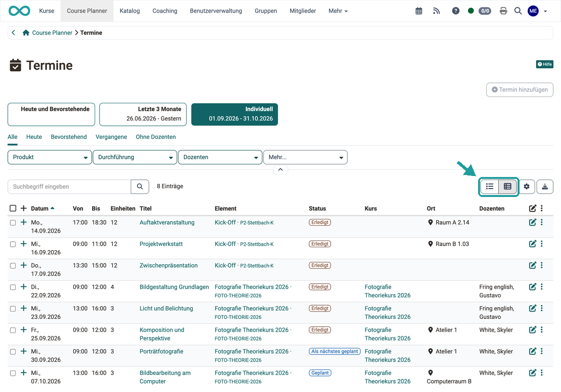The image size is (561, 392).
Task: Tick checkbox for Projektwerkstatt row
Action: tap(13, 244)
